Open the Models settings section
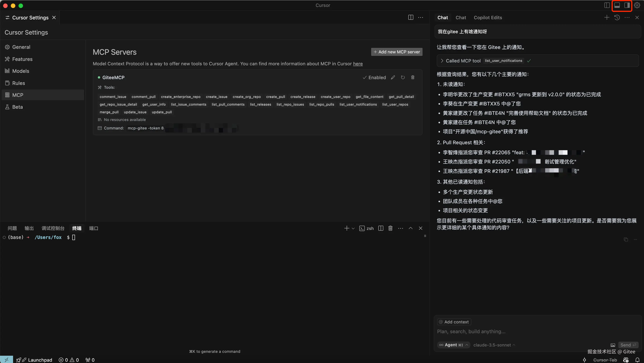Screen dimensions: 644x363 click(x=21, y=71)
